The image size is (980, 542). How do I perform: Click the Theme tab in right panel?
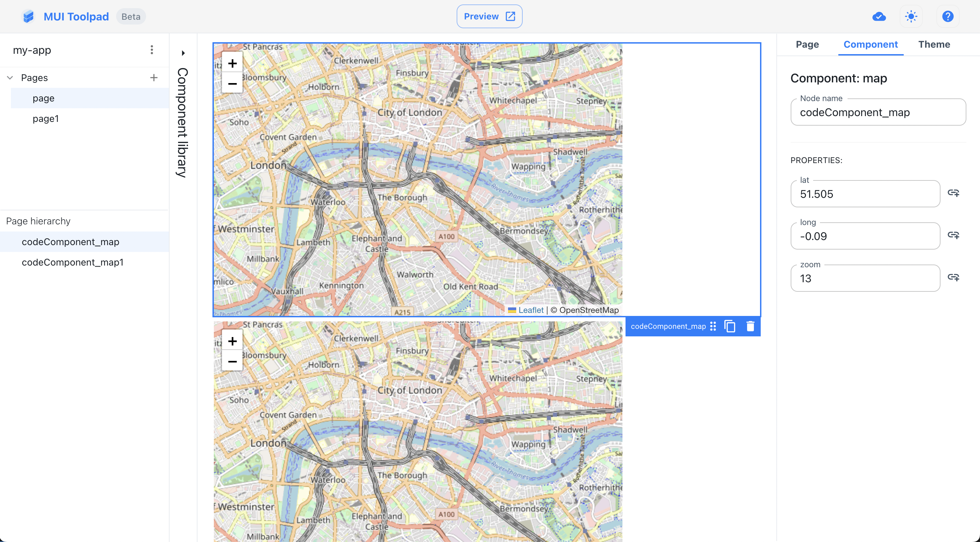[934, 44]
